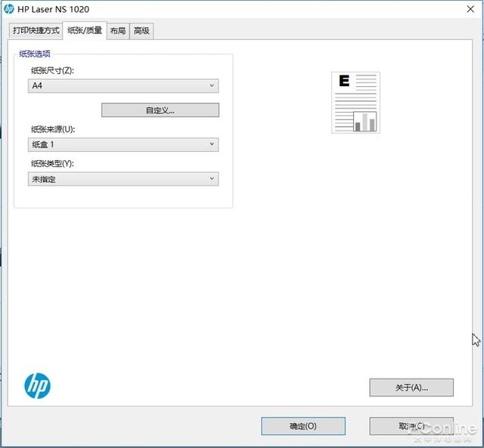
Task: Switch to the 打印快捷方式 tab
Action: click(x=36, y=30)
